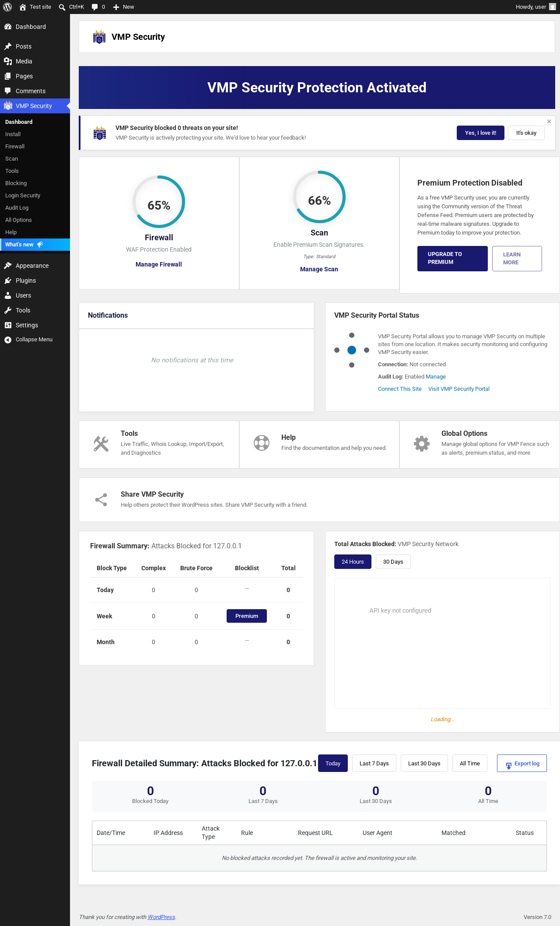Image resolution: width=560 pixels, height=926 pixels.
Task: Click 'No notifications at this time' text
Action: (x=192, y=360)
